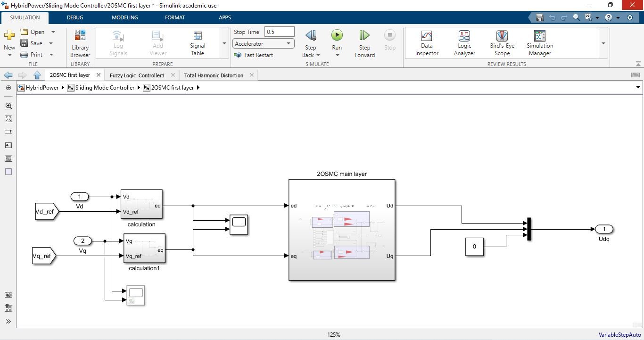
Task: Switch to the MODELING ribbon tab
Action: click(x=124, y=17)
